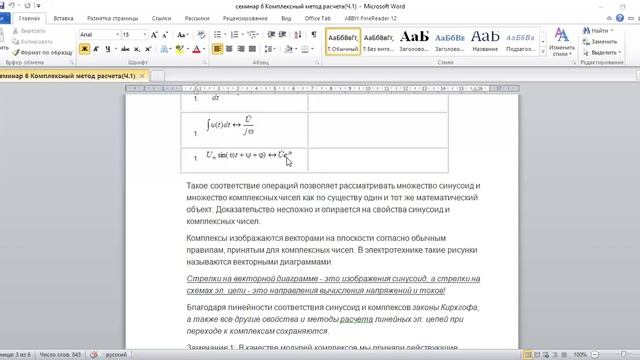The width and height of the screenshot is (640, 360).
Task: Toggle italic formatting (К)
Action: (x=96, y=49)
